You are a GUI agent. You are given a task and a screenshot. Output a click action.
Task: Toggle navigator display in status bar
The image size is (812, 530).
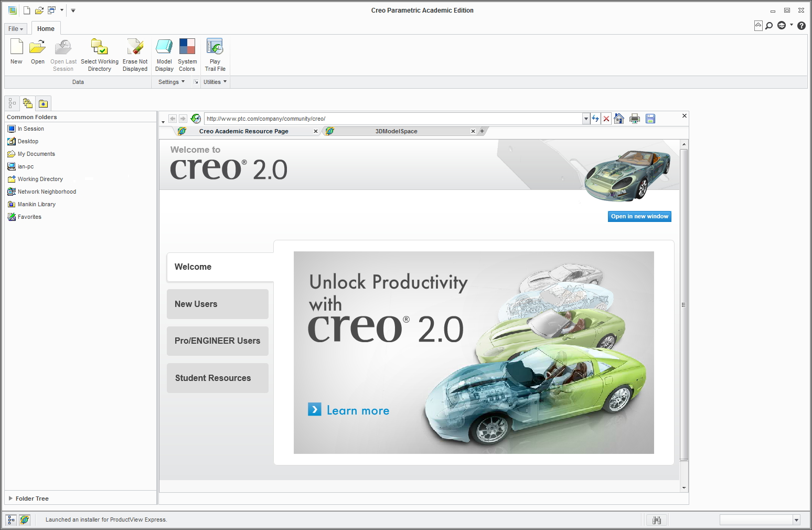pyautogui.click(x=11, y=520)
